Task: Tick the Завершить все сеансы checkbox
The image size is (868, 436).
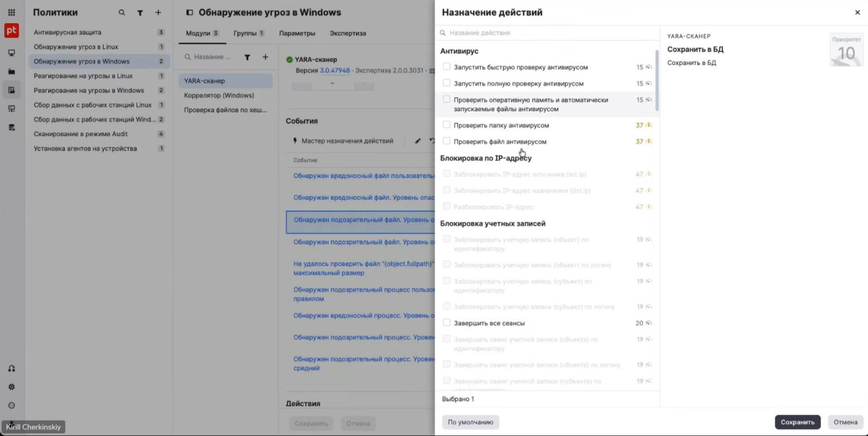Action: (446, 322)
